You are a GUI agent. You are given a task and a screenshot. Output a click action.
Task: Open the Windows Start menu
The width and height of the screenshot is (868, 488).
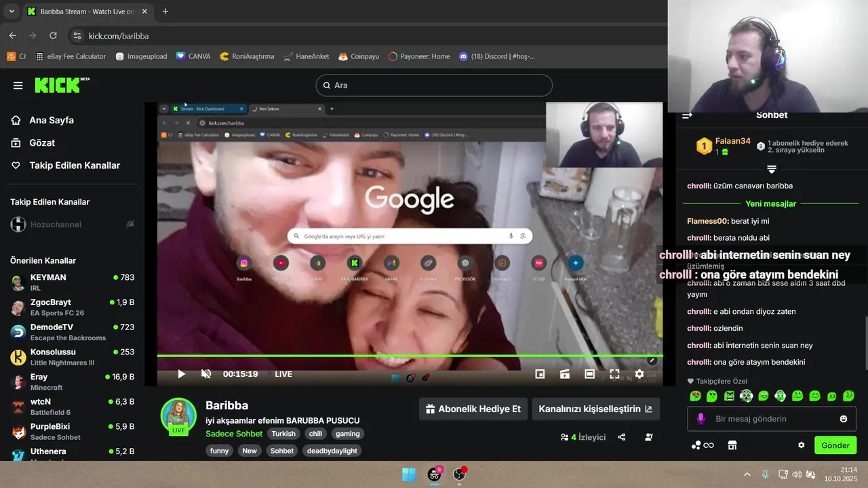(409, 474)
